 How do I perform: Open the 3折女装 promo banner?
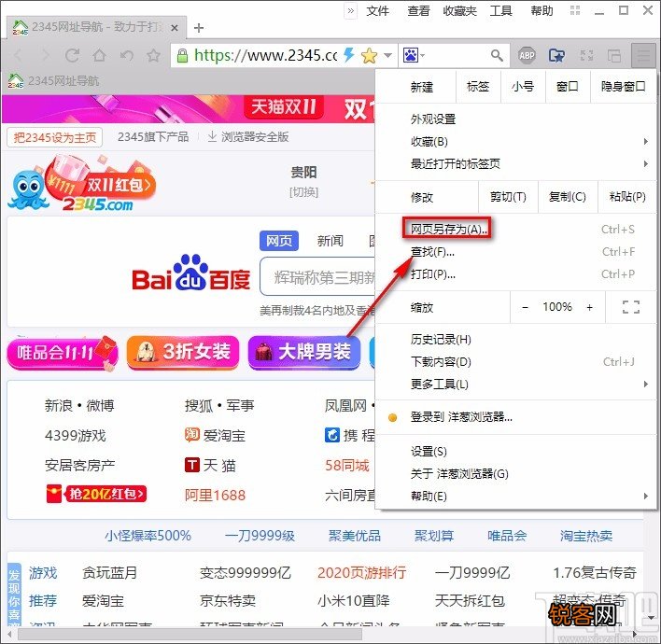[183, 353]
